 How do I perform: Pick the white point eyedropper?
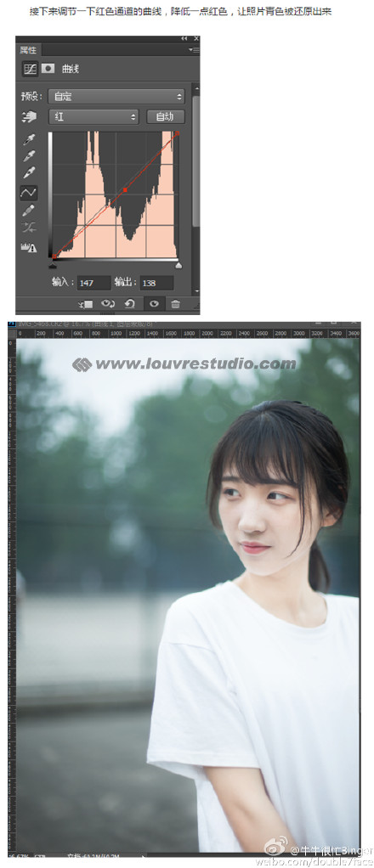[x=29, y=172]
